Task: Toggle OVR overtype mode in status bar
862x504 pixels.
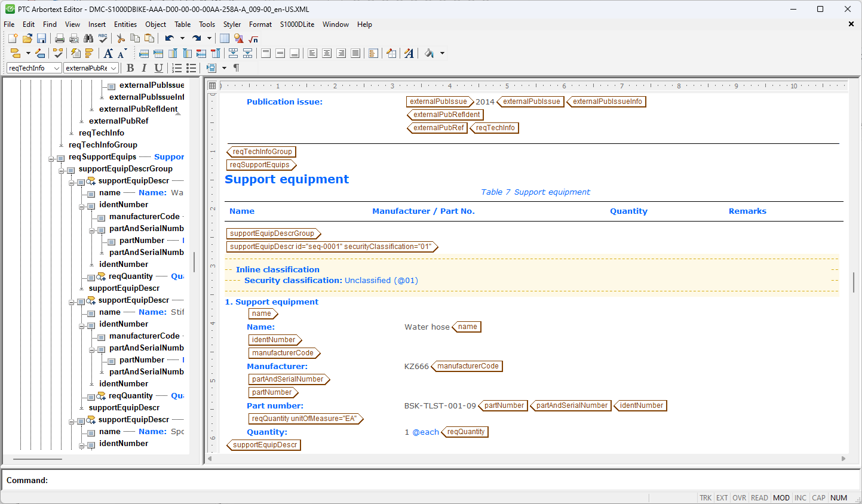Action: [x=740, y=498]
